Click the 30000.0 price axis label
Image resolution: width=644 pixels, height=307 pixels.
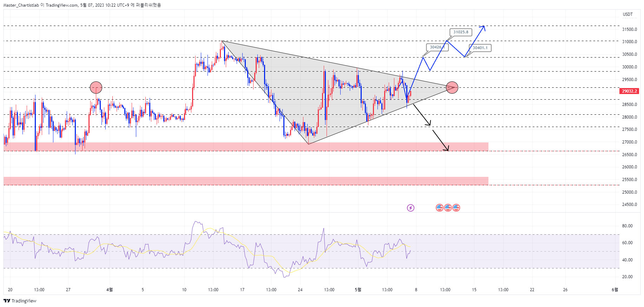point(630,67)
